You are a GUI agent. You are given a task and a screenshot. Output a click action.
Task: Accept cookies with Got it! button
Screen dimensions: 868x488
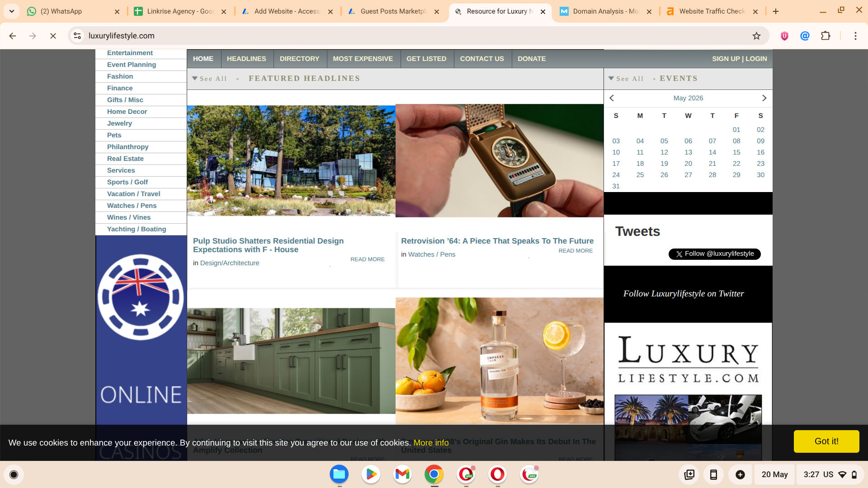tap(826, 441)
